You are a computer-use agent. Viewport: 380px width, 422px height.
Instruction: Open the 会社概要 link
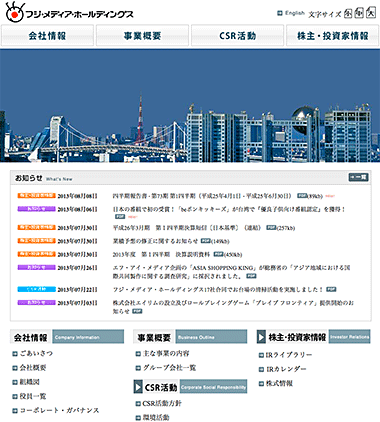[x=33, y=368]
